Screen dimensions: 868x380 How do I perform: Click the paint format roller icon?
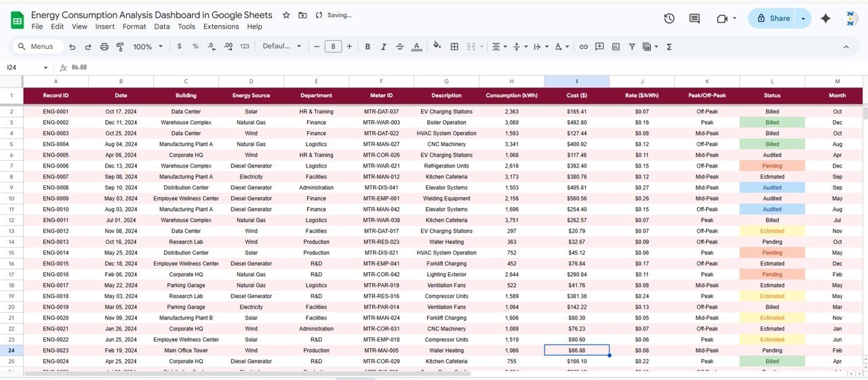tap(120, 47)
